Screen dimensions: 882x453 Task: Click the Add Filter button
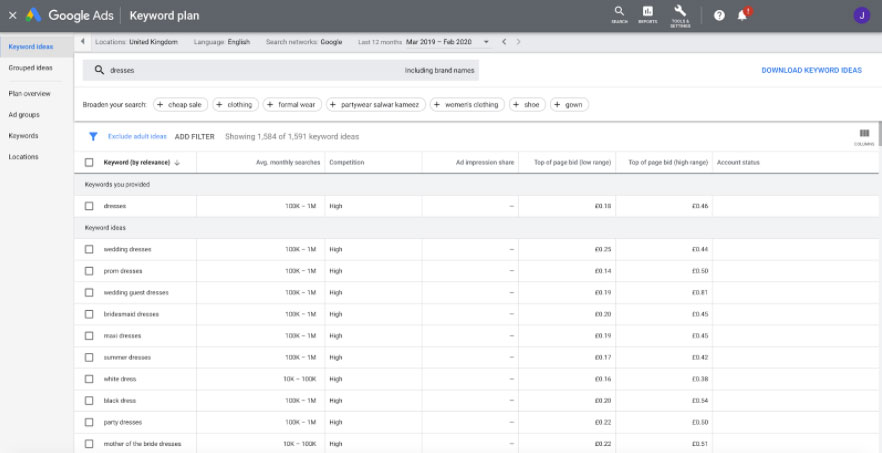[194, 136]
